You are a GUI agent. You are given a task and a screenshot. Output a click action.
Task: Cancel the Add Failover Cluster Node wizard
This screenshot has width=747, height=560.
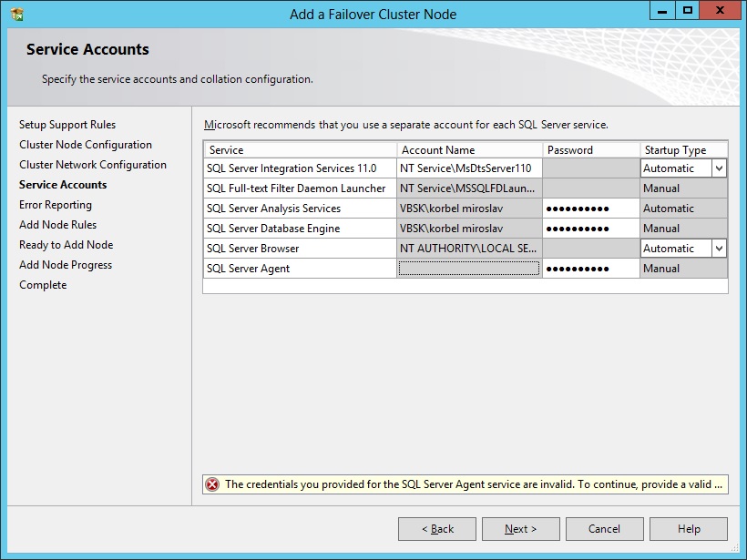604,528
